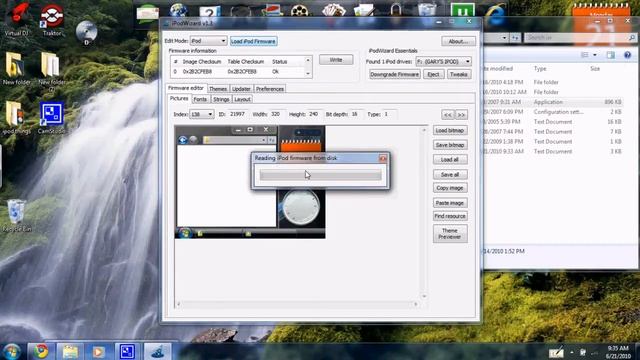
Task: Select the Configuration settings row in Explorer
Action: click(553, 112)
